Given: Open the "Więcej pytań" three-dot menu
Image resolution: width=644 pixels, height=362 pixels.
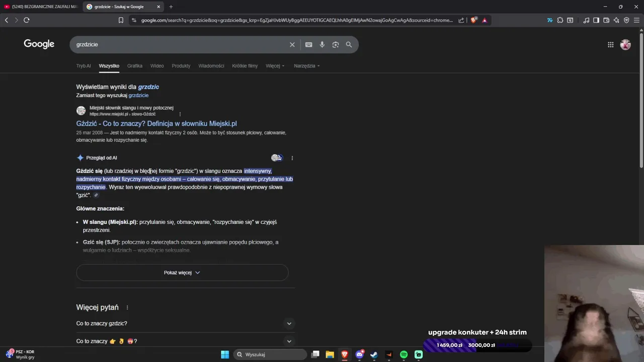Looking at the screenshot, I should [x=127, y=308].
